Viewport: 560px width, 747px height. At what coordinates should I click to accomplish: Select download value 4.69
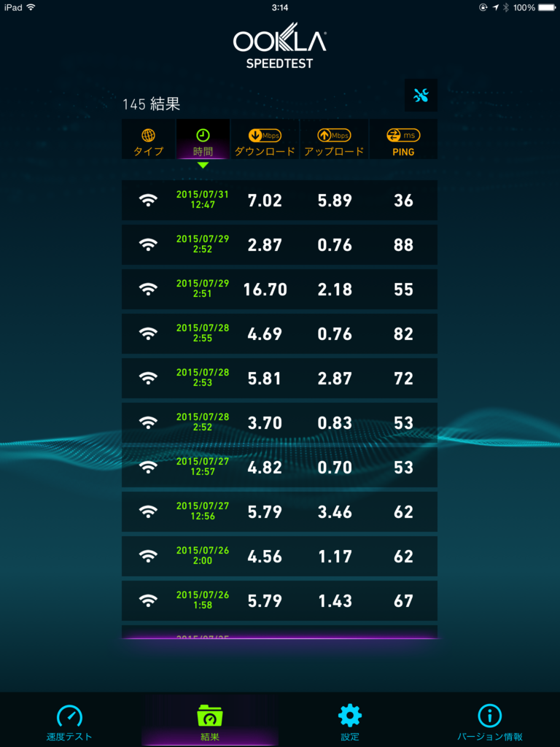tap(265, 334)
